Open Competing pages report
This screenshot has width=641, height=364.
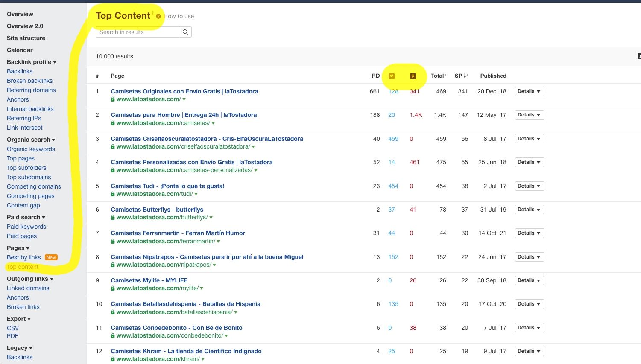tap(31, 196)
